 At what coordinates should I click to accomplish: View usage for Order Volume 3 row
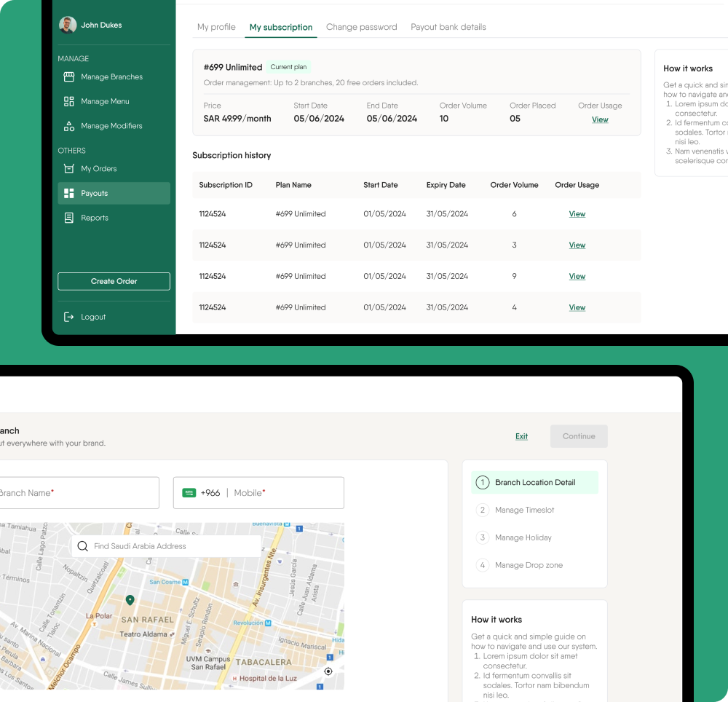tap(577, 245)
